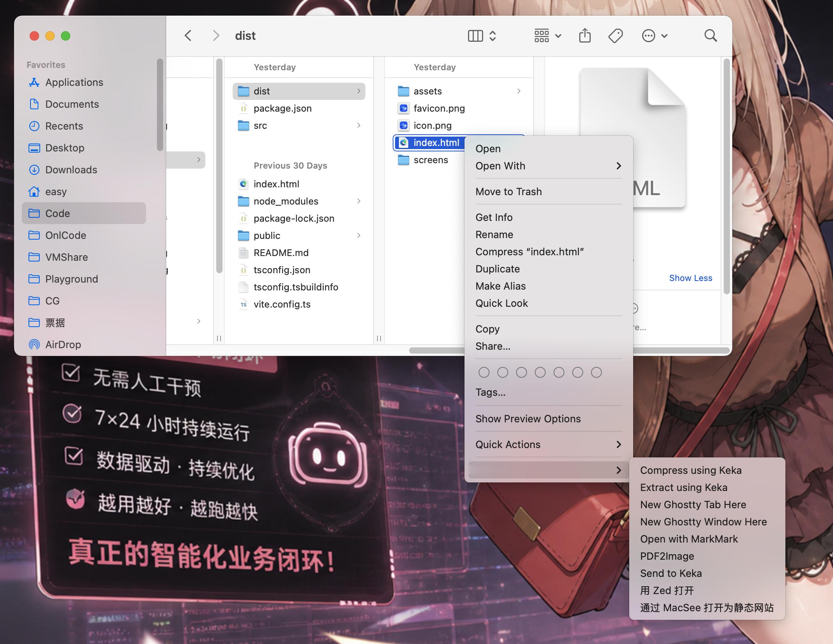Choose Move to Trash
The image size is (833, 644).
pos(548,192)
